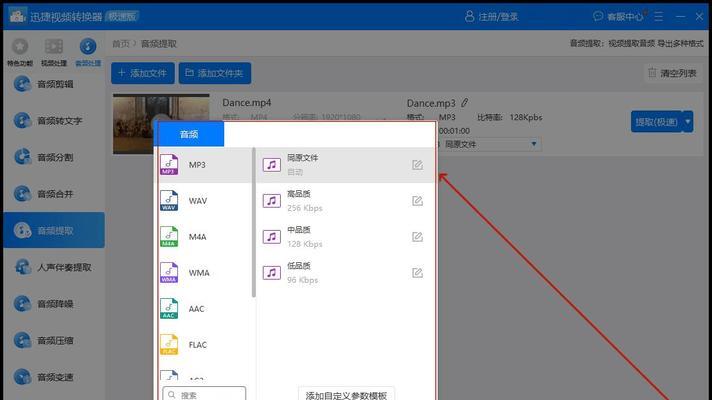Click 添加自定义参数模板 button
This screenshot has height=400, width=712.
tap(346, 395)
